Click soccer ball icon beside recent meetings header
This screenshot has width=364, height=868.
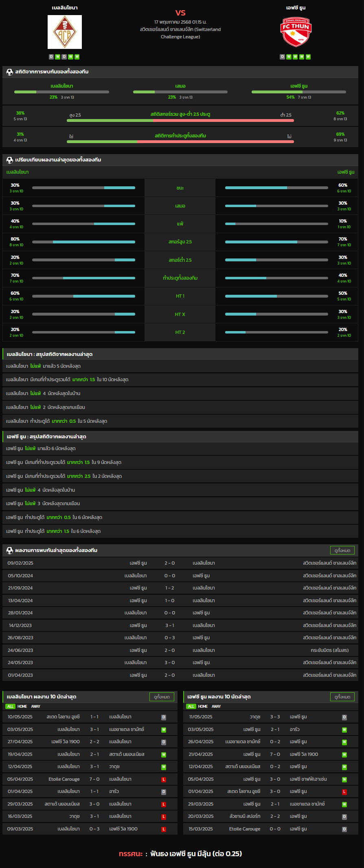(10, 550)
